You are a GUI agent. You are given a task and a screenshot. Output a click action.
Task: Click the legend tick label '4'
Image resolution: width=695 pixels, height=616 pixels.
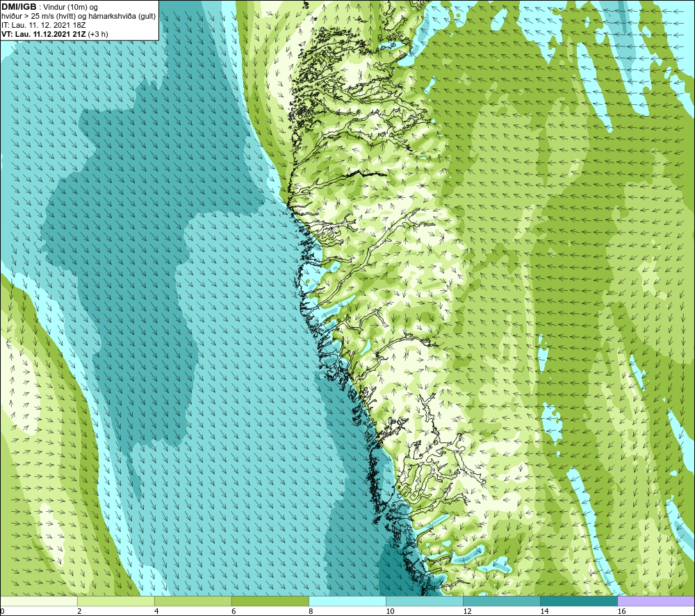[x=156, y=611]
